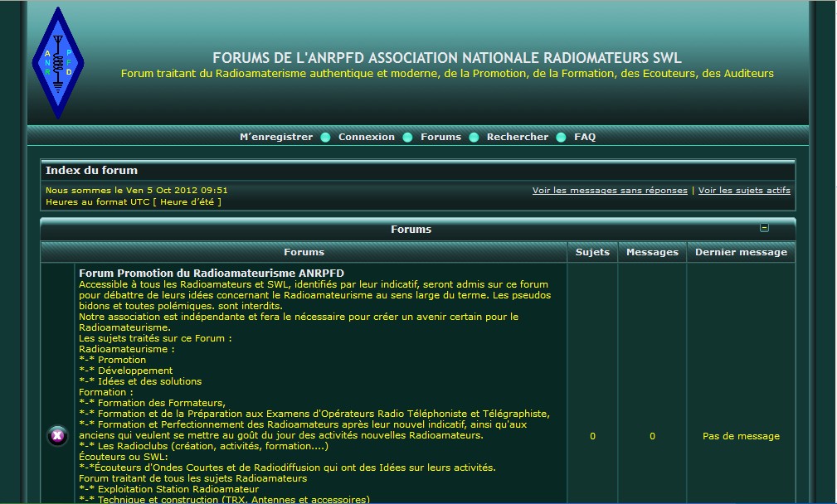The width and height of the screenshot is (837, 504).
Task: Click the yellow forum tagline under the title
Action: 447,74
